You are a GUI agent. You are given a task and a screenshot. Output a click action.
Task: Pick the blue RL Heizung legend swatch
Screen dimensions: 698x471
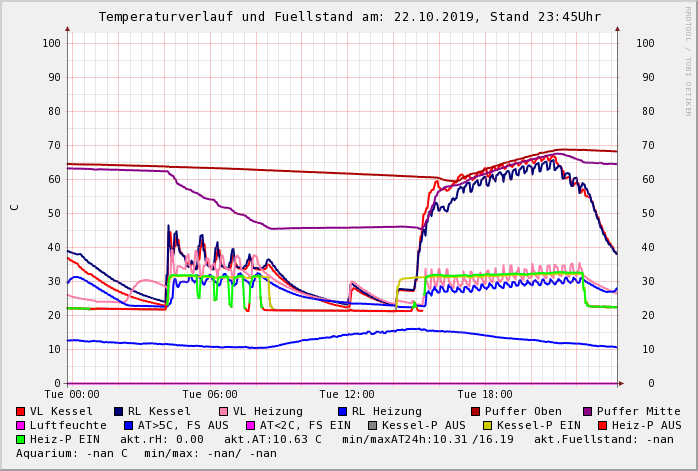[342, 411]
